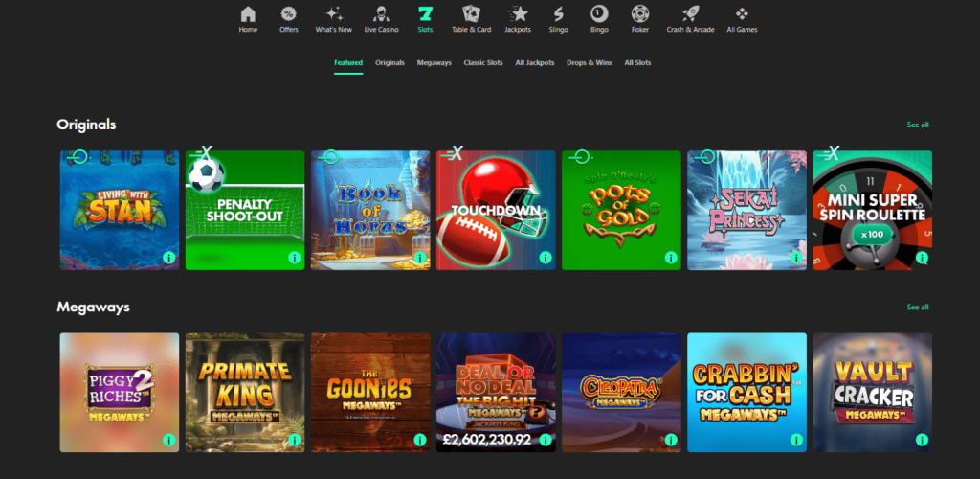Launch Living With Stan game
980x479 pixels.
pos(120,210)
